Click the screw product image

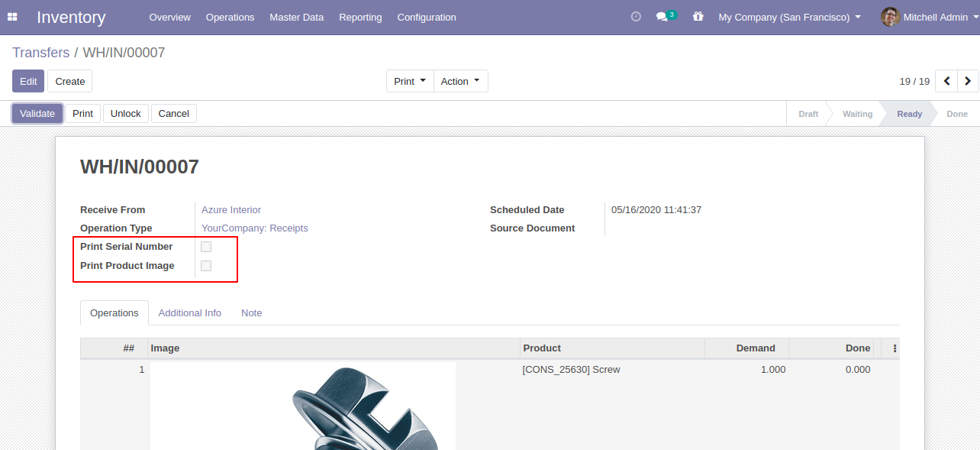pos(303,406)
